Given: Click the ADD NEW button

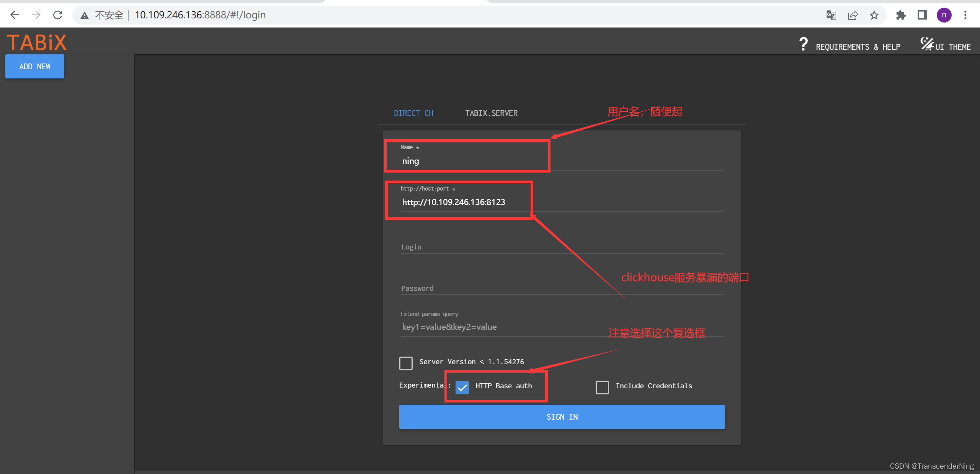Looking at the screenshot, I should pyautogui.click(x=34, y=66).
